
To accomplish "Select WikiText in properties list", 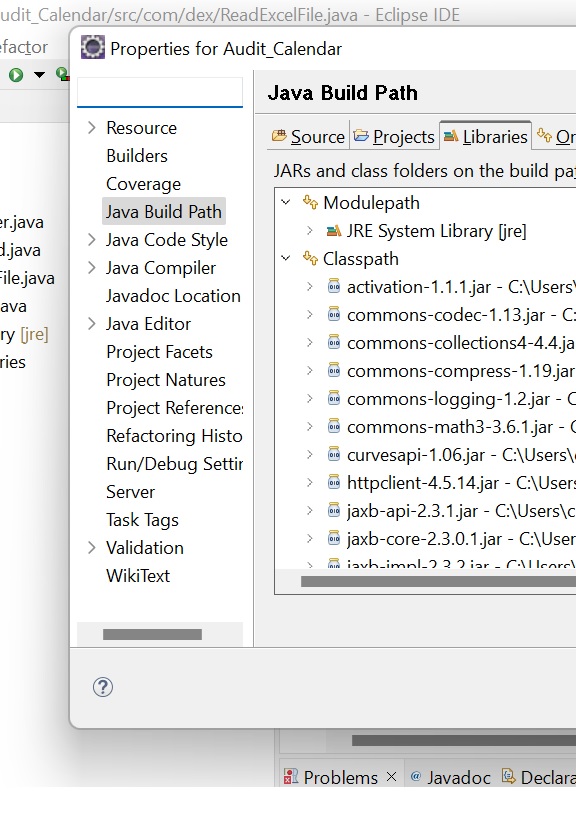I will [138, 575].
